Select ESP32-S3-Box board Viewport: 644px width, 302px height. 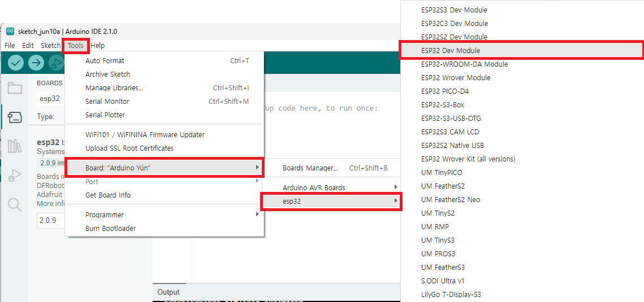(x=522, y=104)
